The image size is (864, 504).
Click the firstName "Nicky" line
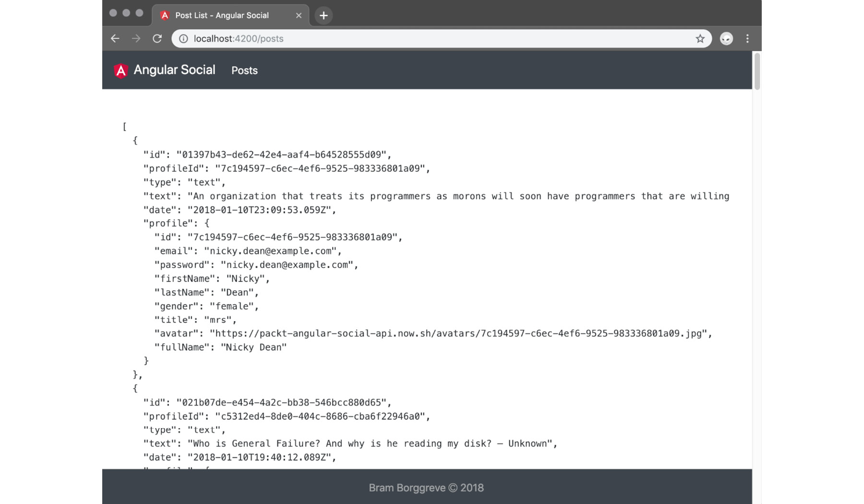[212, 279]
